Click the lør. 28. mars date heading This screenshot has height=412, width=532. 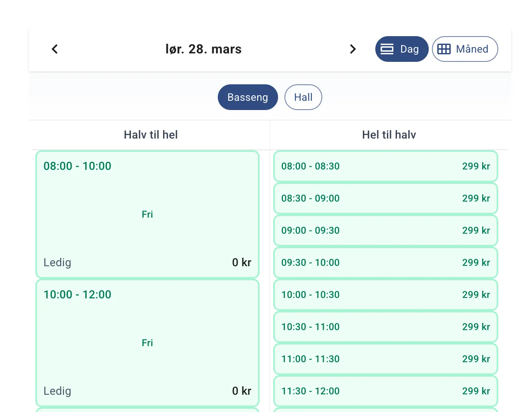click(203, 49)
